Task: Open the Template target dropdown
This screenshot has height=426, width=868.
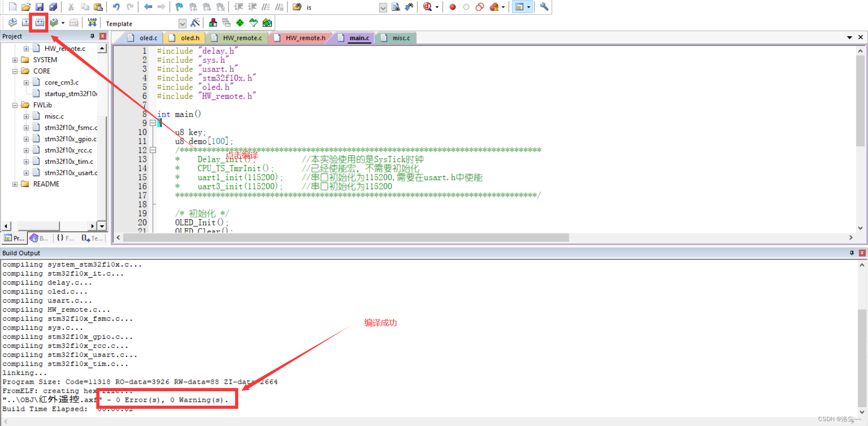Action: tap(182, 23)
